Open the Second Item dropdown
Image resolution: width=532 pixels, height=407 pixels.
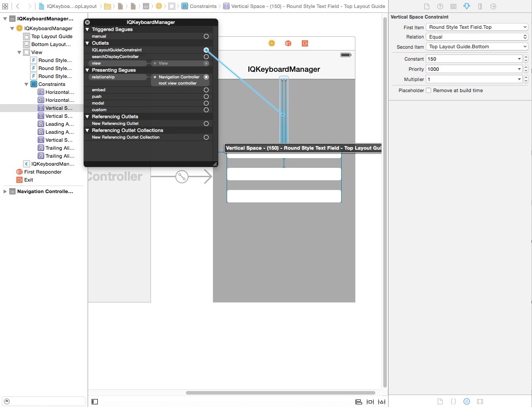[x=477, y=47]
